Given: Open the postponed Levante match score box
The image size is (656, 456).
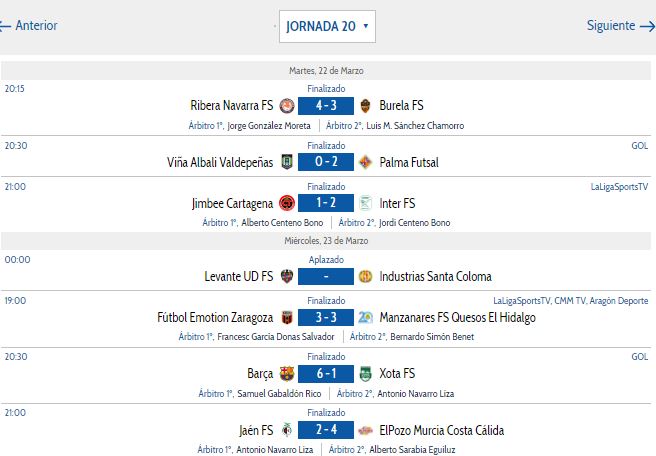Looking at the screenshot, I should [326, 276].
